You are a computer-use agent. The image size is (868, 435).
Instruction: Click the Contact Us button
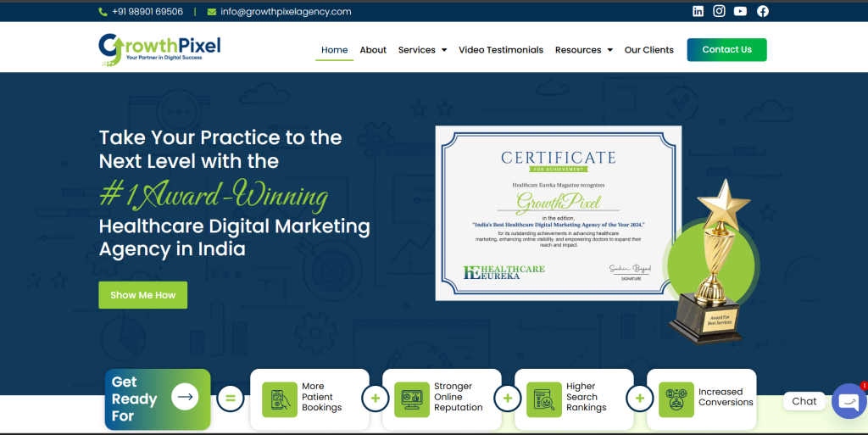[726, 50]
